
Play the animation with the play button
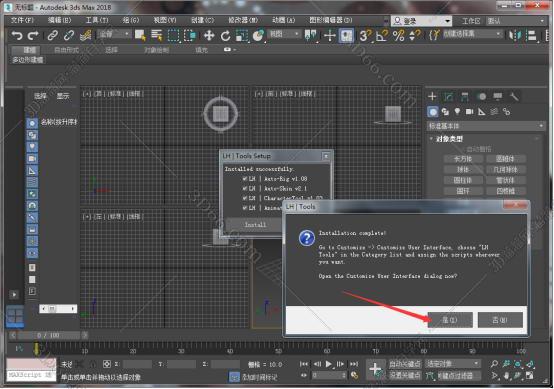(329, 364)
